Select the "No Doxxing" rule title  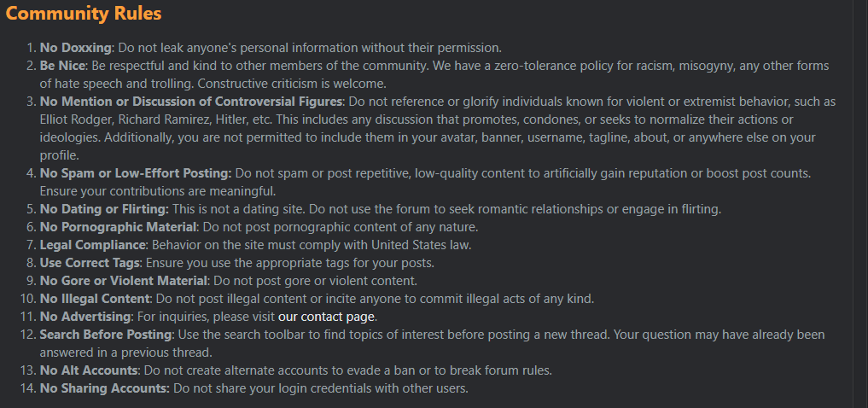[75, 48]
